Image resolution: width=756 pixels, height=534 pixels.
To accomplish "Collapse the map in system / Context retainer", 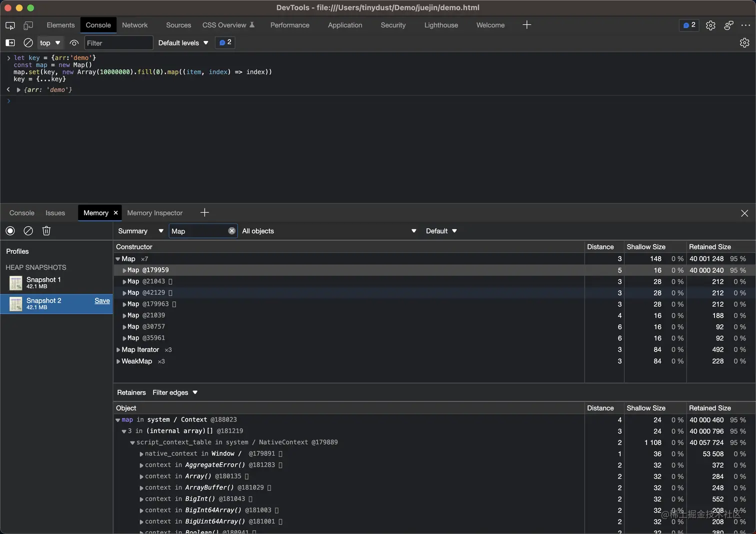I will click(118, 420).
